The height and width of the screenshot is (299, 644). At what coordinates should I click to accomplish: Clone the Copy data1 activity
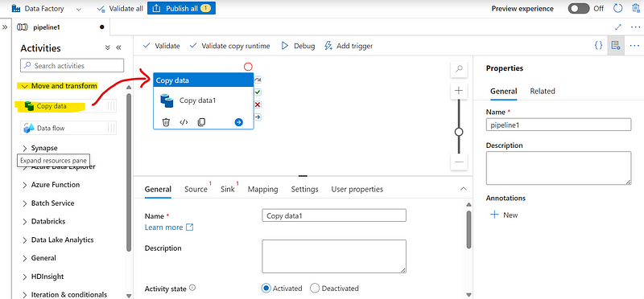201,122
